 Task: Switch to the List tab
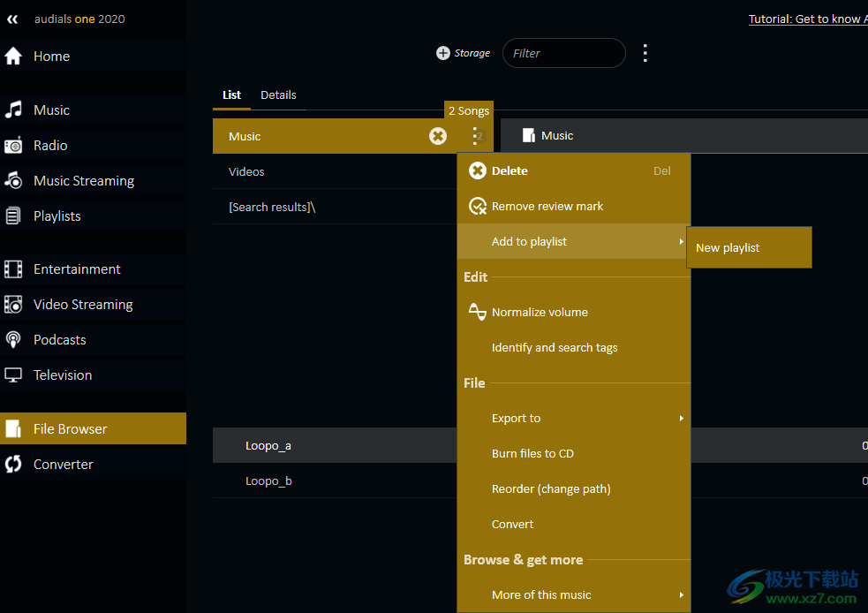pos(231,95)
